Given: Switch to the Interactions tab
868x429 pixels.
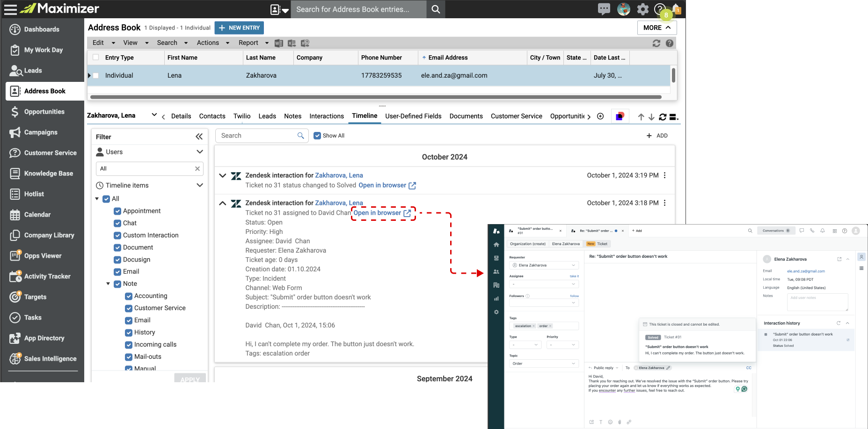Looking at the screenshot, I should (x=327, y=116).
